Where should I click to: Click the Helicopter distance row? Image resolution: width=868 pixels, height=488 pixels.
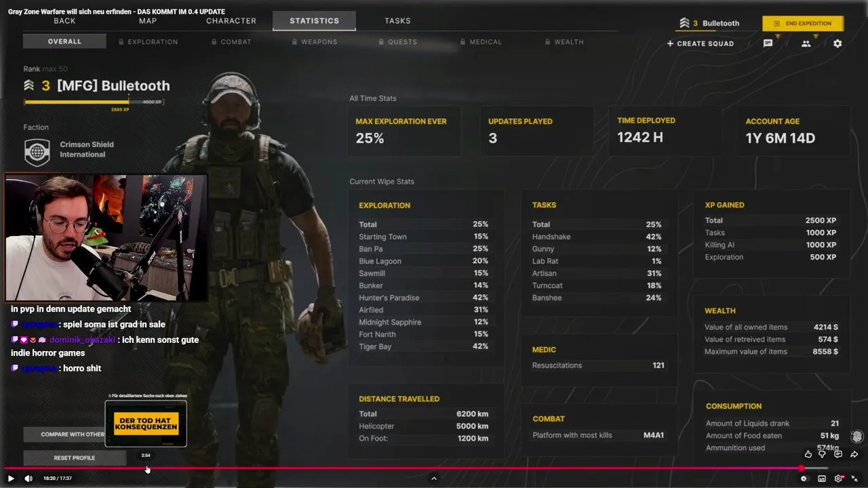point(423,426)
